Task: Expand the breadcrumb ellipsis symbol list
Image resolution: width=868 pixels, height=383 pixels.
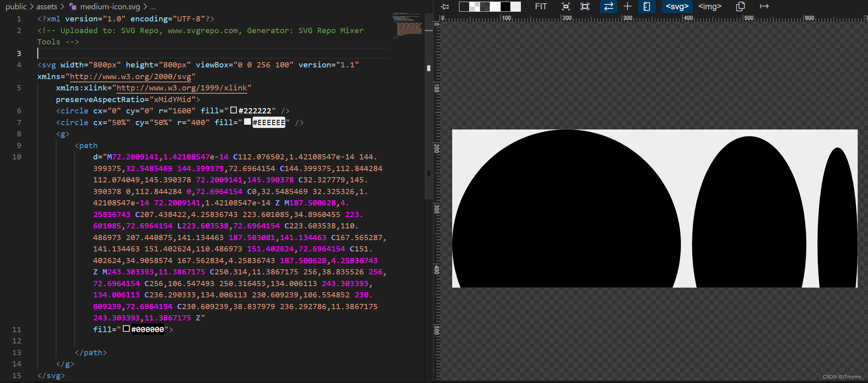Action: click(153, 6)
